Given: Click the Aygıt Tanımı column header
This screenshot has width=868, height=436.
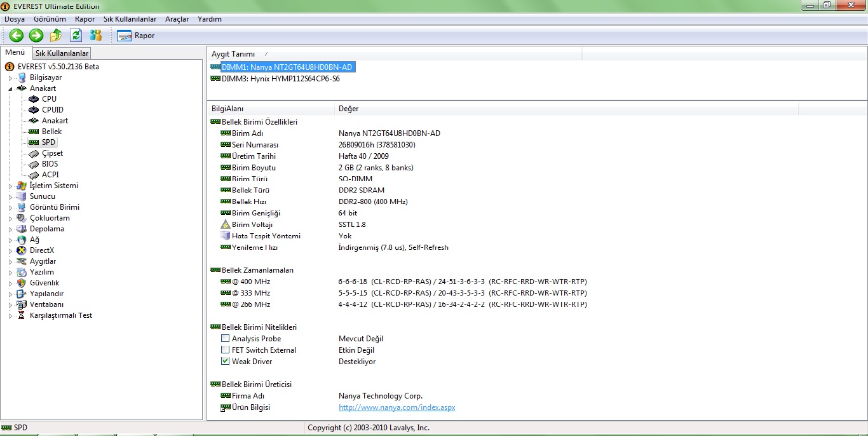Looking at the screenshot, I should coord(395,54).
